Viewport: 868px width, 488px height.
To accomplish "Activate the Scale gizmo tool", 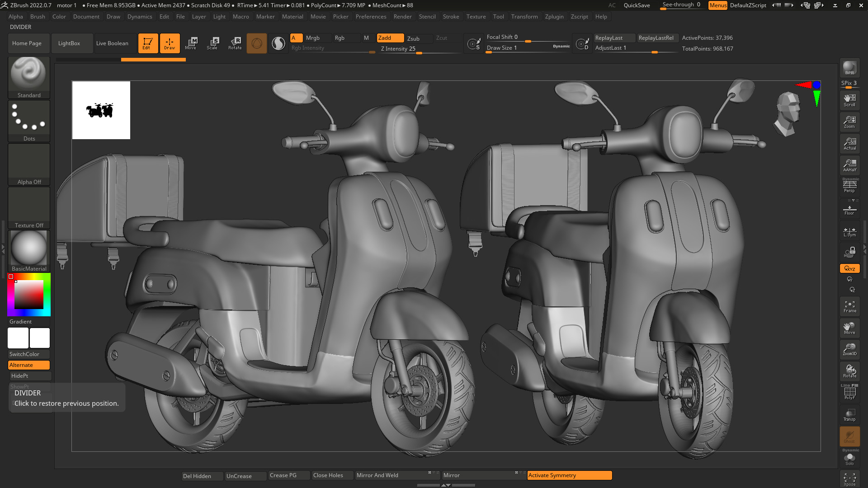I will [x=212, y=43].
